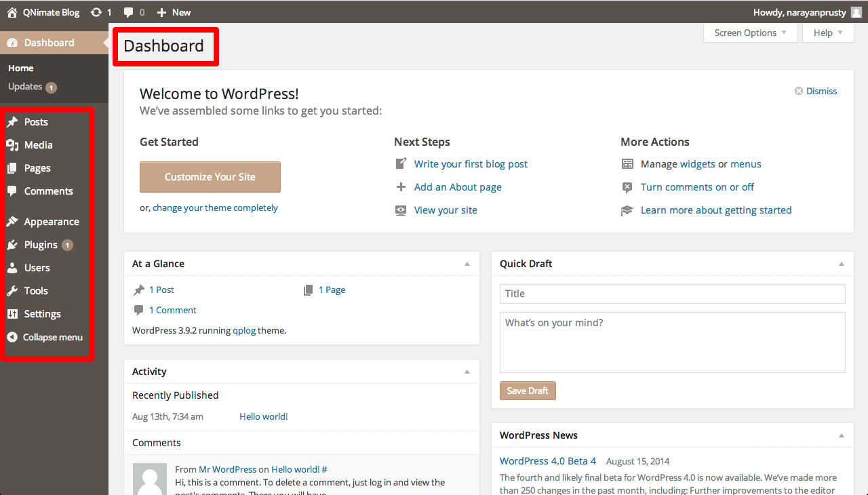Viewport: 868px width, 495px height.
Task: Click the Customize Your Site button
Action: coord(210,177)
